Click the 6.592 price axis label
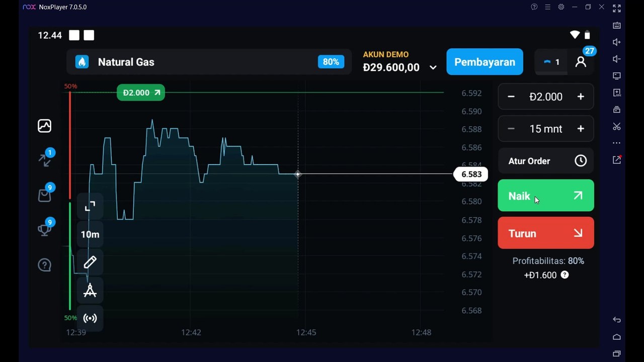The width and height of the screenshot is (644, 362). coord(471,93)
